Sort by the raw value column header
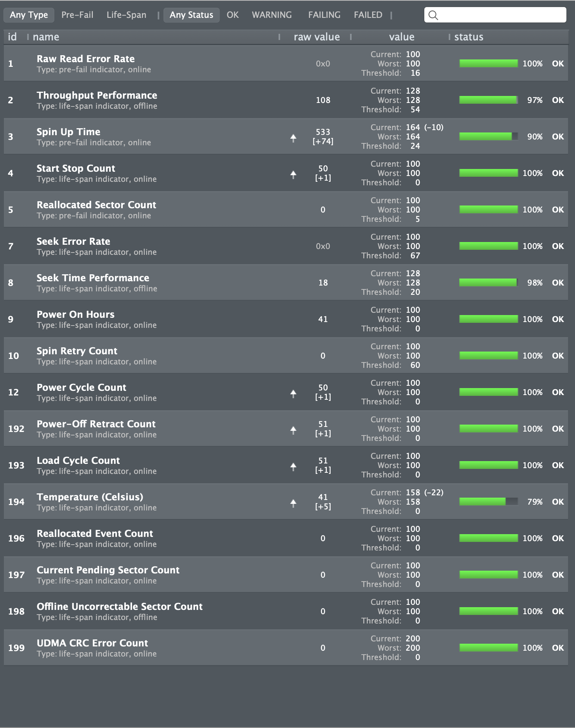Image resolution: width=575 pixels, height=728 pixels. pyautogui.click(x=317, y=37)
